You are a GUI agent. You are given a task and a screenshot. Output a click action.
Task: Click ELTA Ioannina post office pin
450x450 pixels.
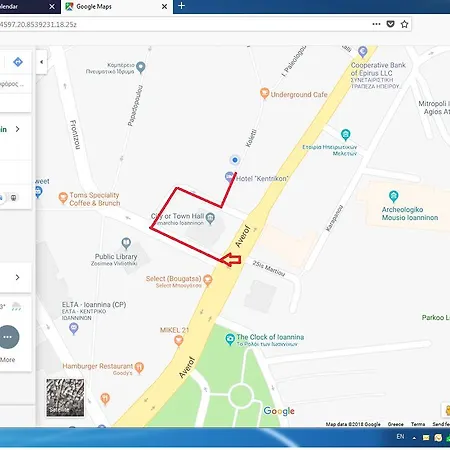[74, 329]
